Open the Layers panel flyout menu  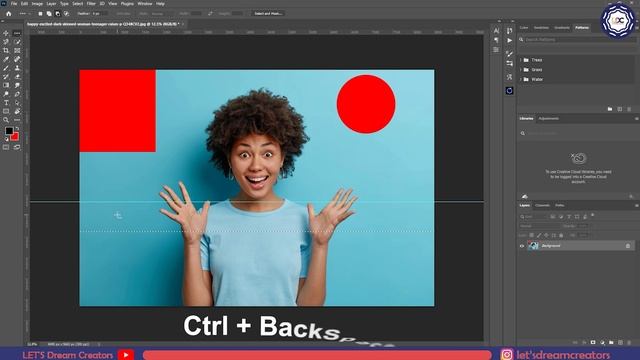coord(636,205)
